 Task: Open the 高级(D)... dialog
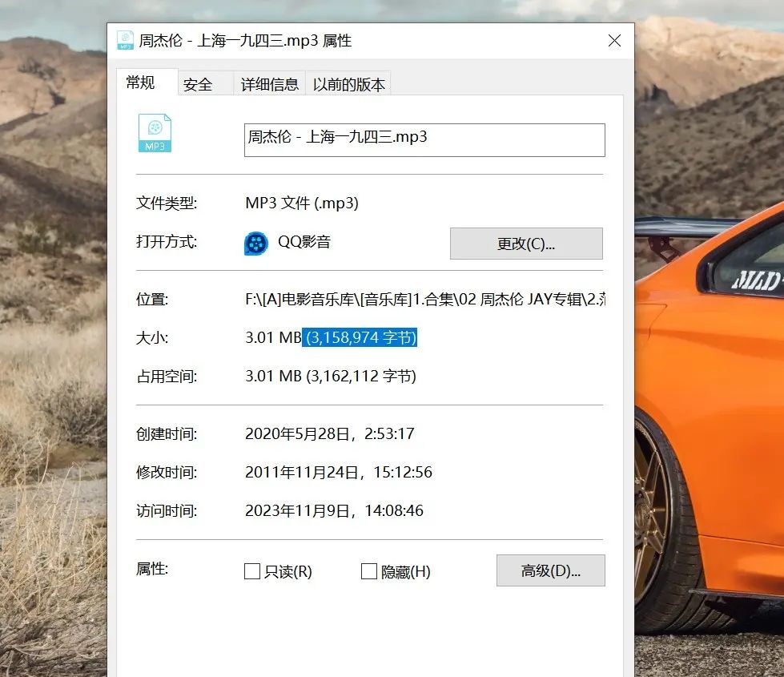click(x=550, y=570)
